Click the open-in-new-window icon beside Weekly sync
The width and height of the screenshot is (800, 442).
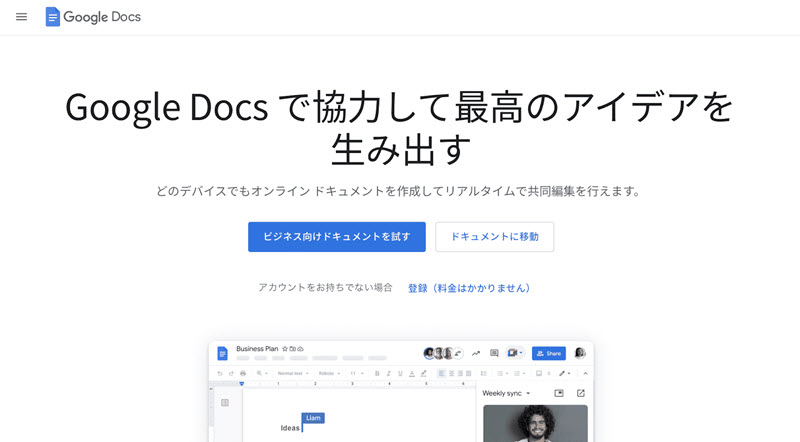click(x=581, y=393)
